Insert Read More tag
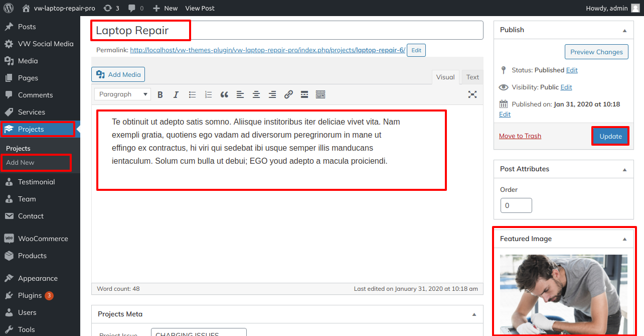The height and width of the screenshot is (336, 644). [x=304, y=94]
